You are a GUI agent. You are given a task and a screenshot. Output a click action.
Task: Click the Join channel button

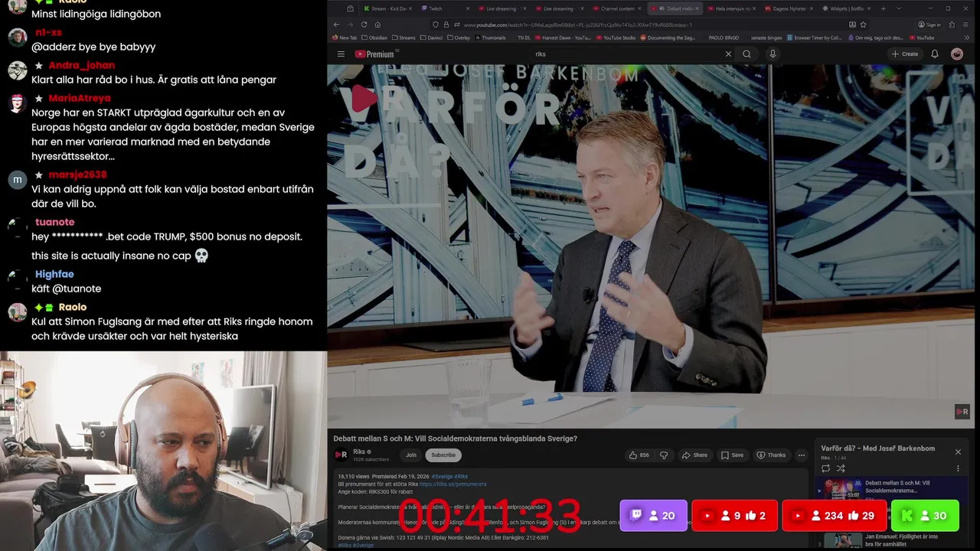tap(411, 455)
